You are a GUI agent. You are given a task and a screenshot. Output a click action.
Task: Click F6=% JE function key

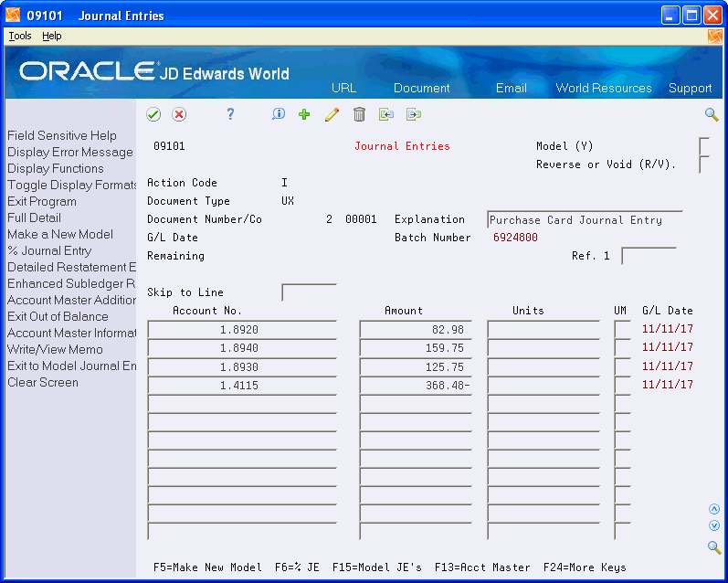click(297, 567)
